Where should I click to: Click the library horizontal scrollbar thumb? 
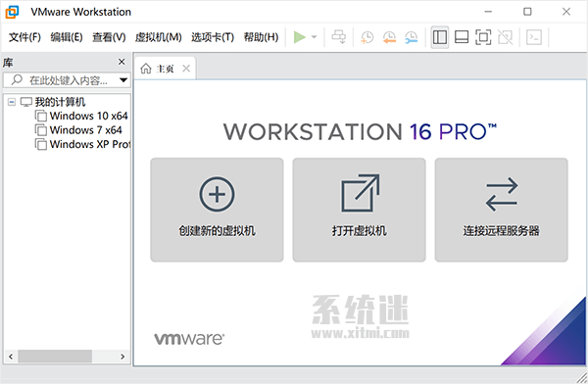(x=55, y=357)
